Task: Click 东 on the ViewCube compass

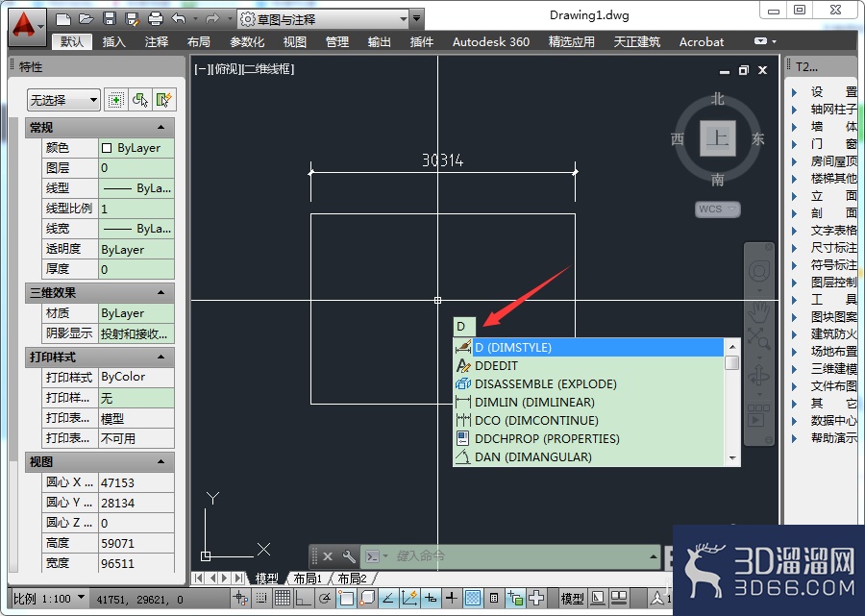Action: tap(757, 139)
